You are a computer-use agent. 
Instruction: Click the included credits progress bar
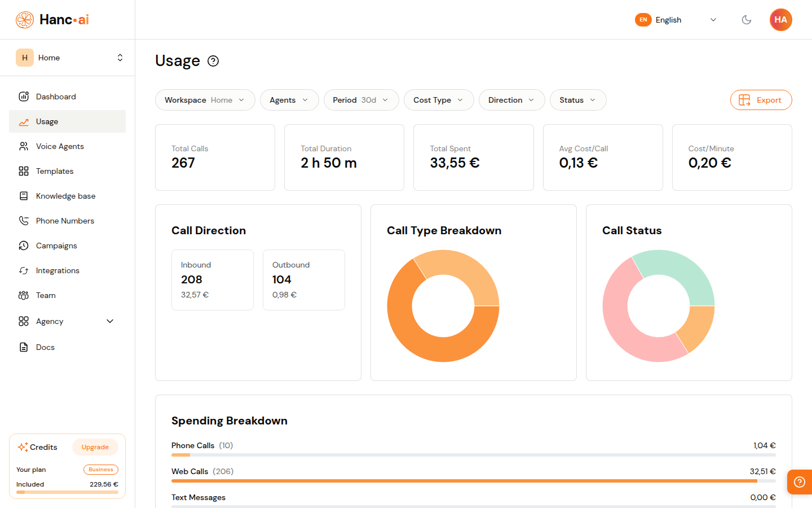67,492
